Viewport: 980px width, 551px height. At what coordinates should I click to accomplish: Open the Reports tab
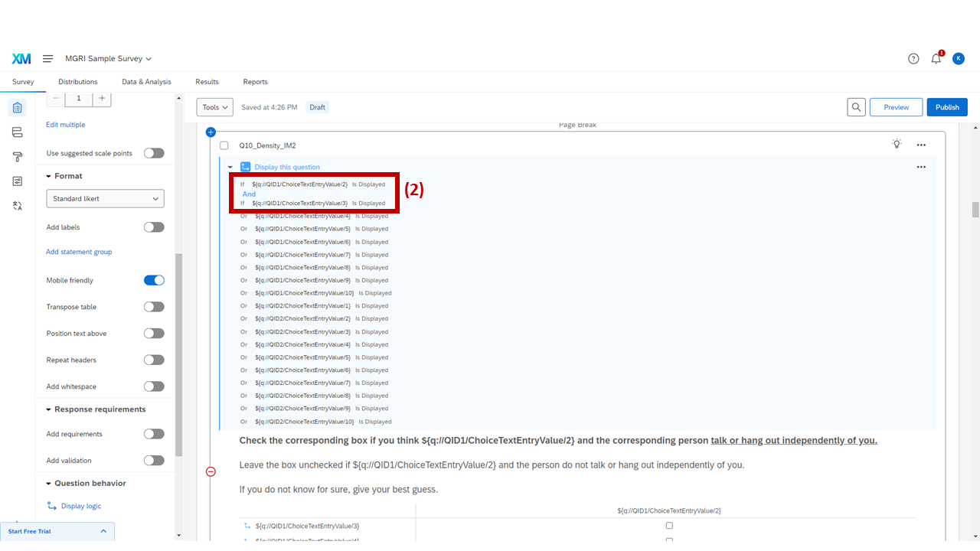click(x=255, y=82)
